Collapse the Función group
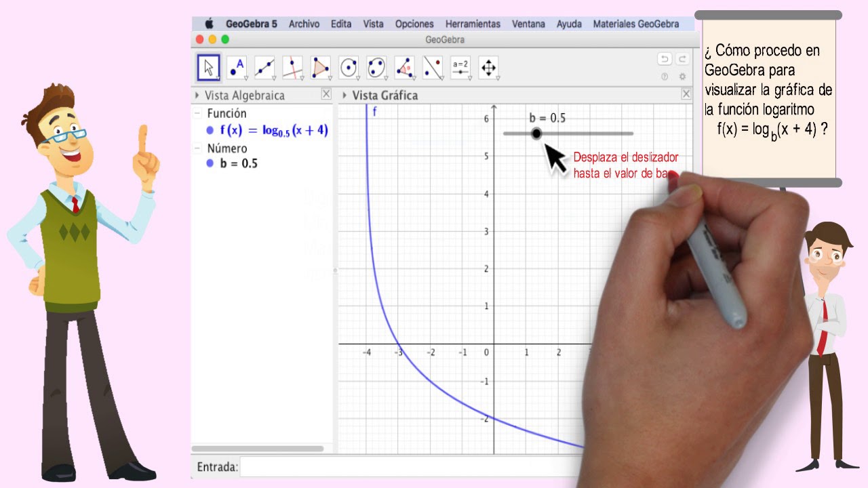 (x=197, y=113)
